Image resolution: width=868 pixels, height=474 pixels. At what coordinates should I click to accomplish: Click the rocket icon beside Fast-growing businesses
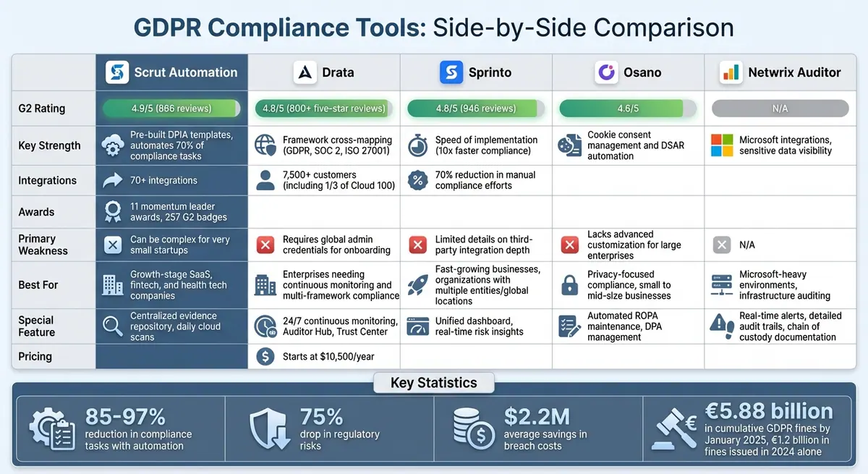pos(418,285)
